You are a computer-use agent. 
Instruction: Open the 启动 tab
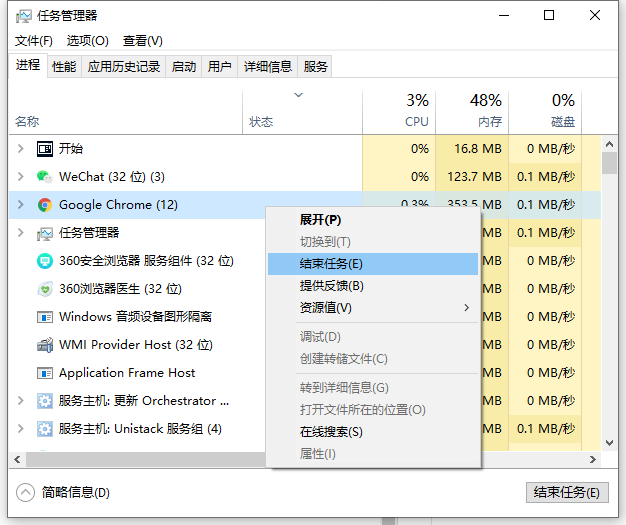point(184,67)
